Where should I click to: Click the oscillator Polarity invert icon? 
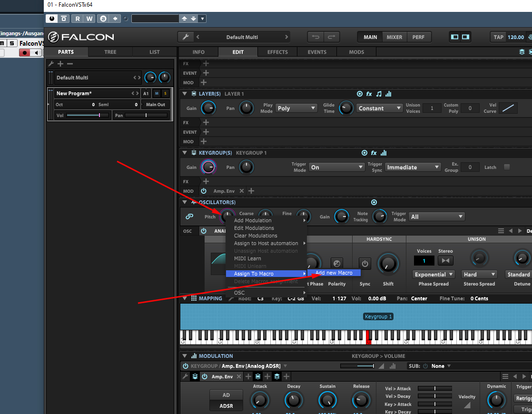pos(336,263)
